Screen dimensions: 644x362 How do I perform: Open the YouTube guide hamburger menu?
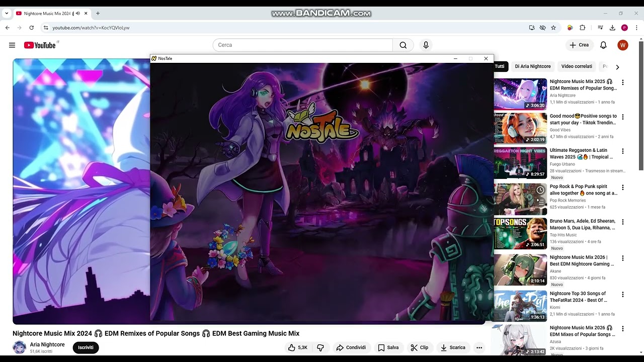point(12,45)
